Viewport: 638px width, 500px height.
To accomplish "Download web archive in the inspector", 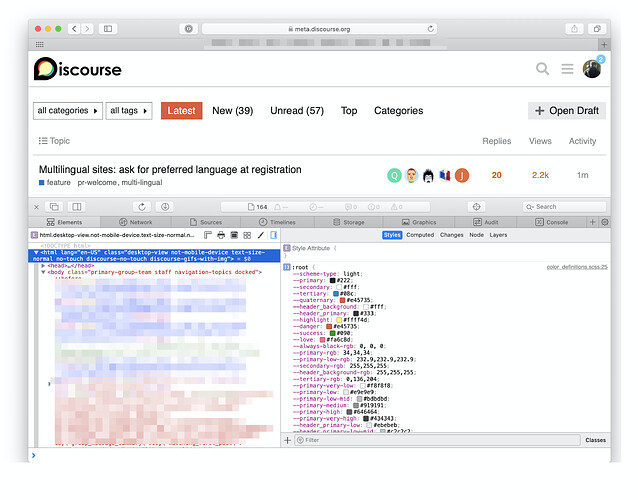I will click(x=165, y=207).
